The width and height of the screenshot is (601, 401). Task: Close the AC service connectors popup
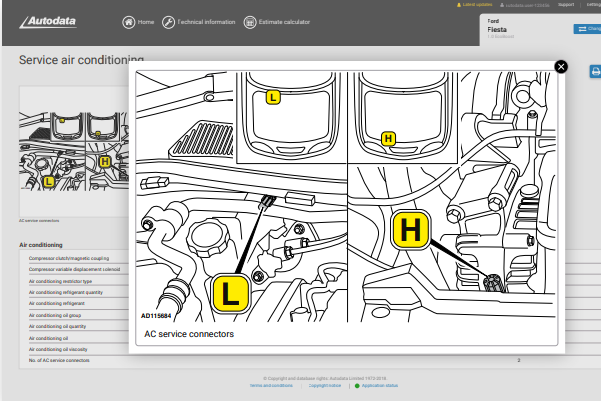click(561, 67)
